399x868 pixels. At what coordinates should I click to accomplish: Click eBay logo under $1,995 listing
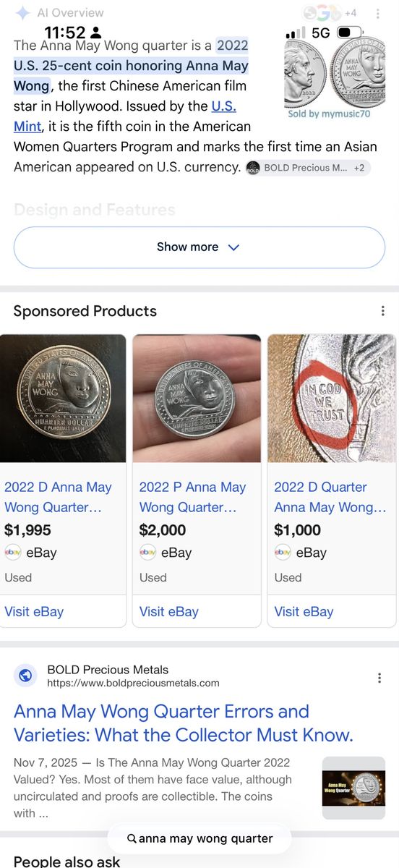[13, 553]
